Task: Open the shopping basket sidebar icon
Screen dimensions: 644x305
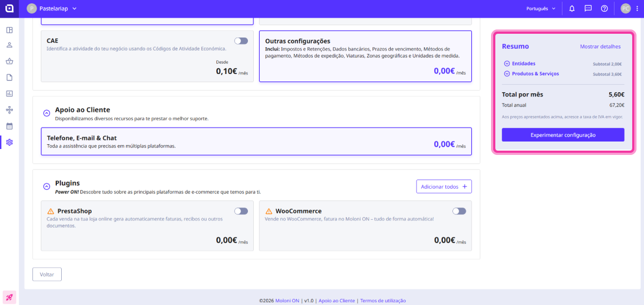Action: (9, 61)
